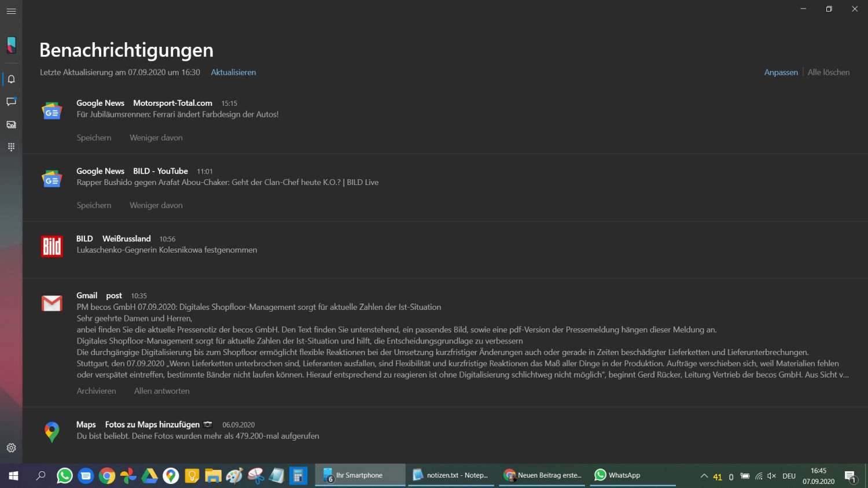Click the Google Maps pin notification icon
Screen dimensions: 868x488
[52, 431]
